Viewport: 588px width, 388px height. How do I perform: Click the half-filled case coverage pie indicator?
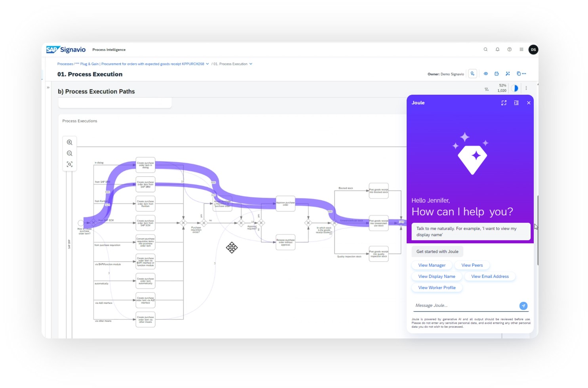515,88
